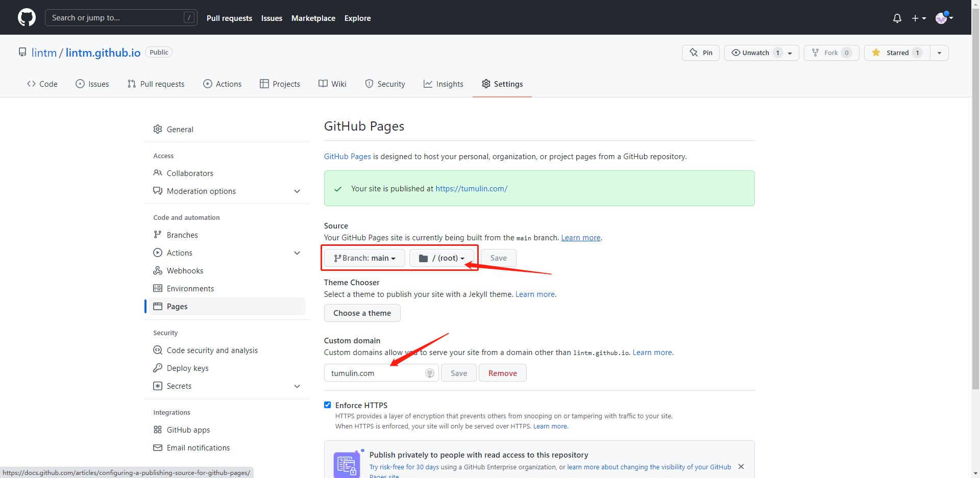Expand the Actions sidebar section chevron
This screenshot has height=478, width=980.
pos(297,253)
